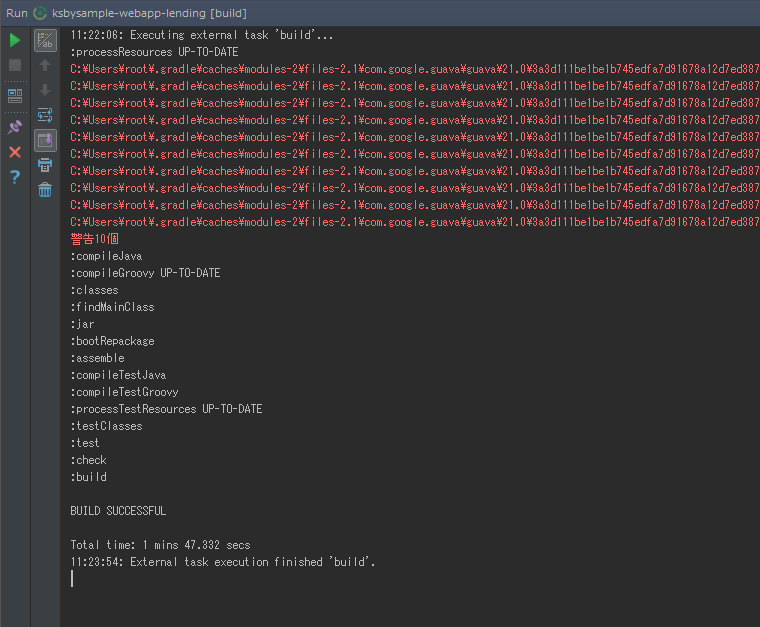Toggle Scroll to the End

tap(45, 141)
